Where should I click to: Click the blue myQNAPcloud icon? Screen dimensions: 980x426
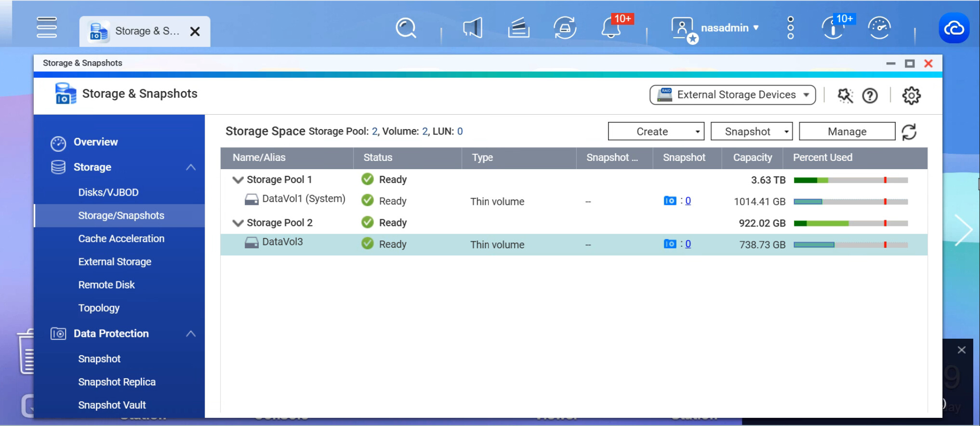click(x=954, y=28)
